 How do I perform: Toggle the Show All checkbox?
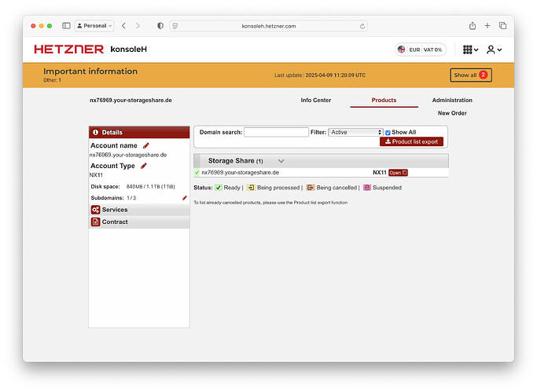[x=388, y=133]
